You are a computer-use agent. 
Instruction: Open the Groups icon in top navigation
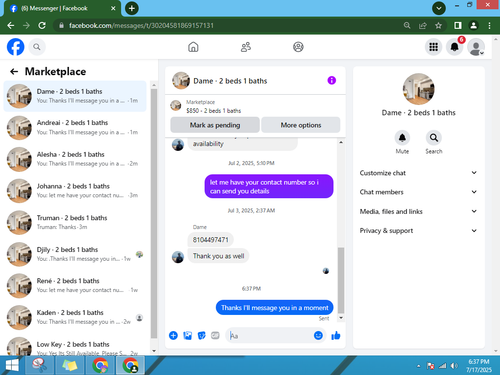pos(298,47)
